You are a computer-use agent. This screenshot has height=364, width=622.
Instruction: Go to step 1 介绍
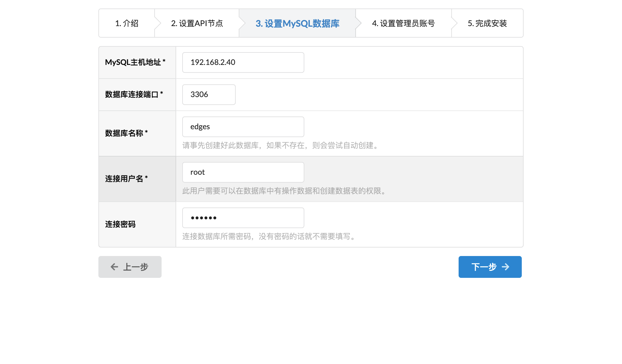(127, 23)
